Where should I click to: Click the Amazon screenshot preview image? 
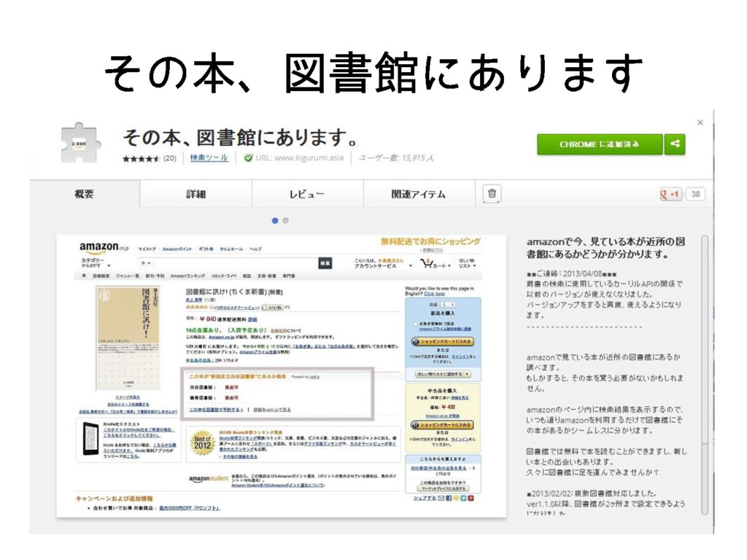tap(281, 376)
